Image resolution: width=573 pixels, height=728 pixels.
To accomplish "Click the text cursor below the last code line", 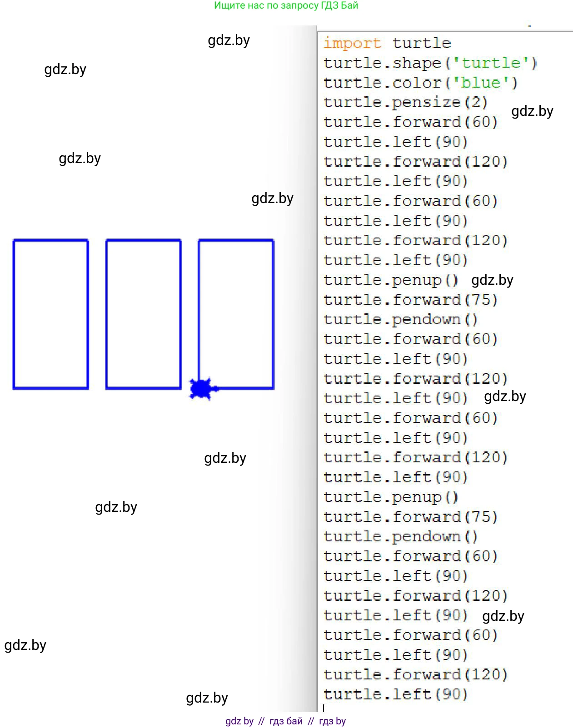I will (x=324, y=708).
